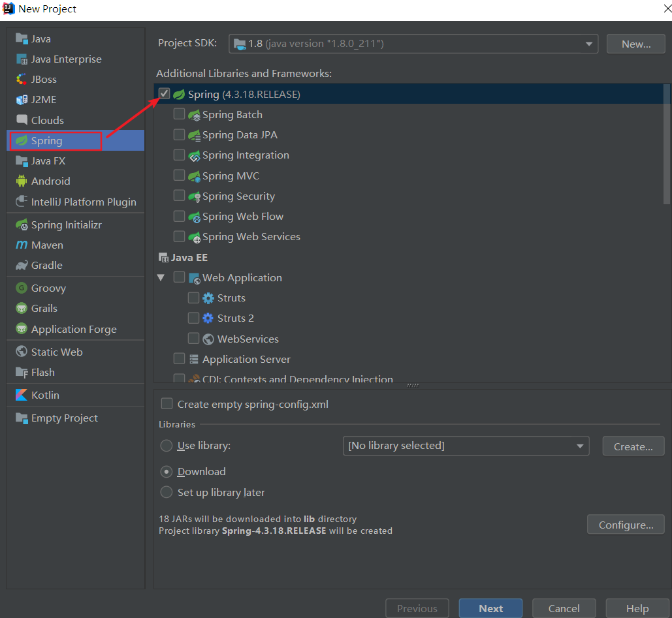Open the Project SDK dropdown
The height and width of the screenshot is (618, 672).
(x=413, y=44)
